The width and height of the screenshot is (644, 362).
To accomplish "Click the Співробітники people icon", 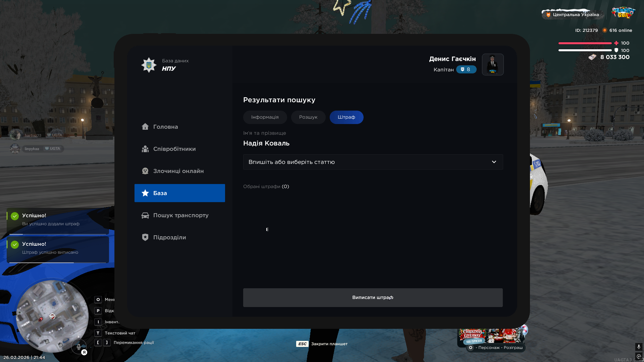I will [x=145, y=149].
